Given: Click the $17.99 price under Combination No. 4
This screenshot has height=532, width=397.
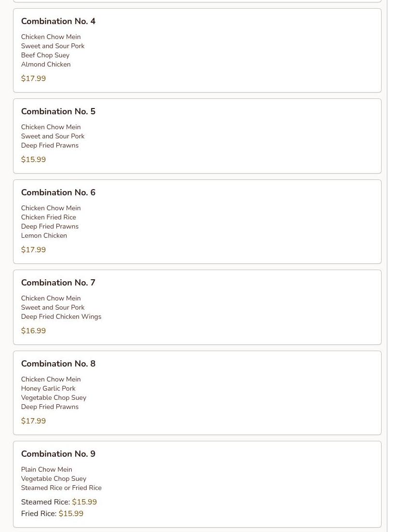Looking at the screenshot, I should coord(33,79).
